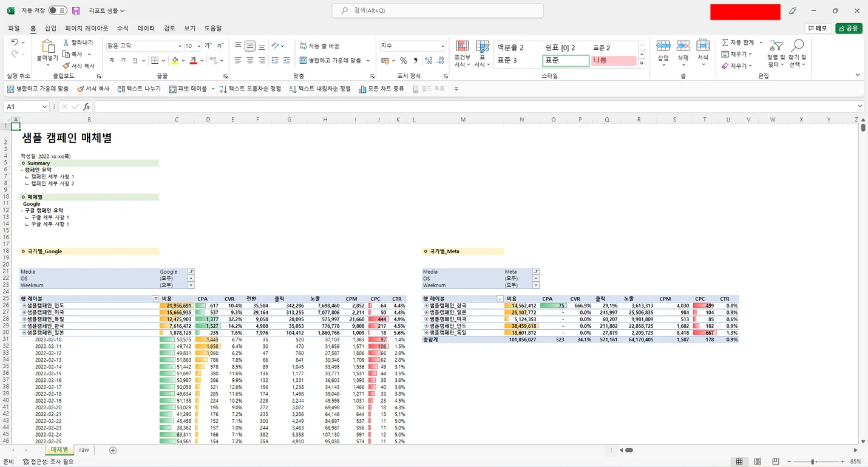Open Find & Select (찾기 및 선택)
The height and width of the screenshot is (467, 868).
(797, 54)
